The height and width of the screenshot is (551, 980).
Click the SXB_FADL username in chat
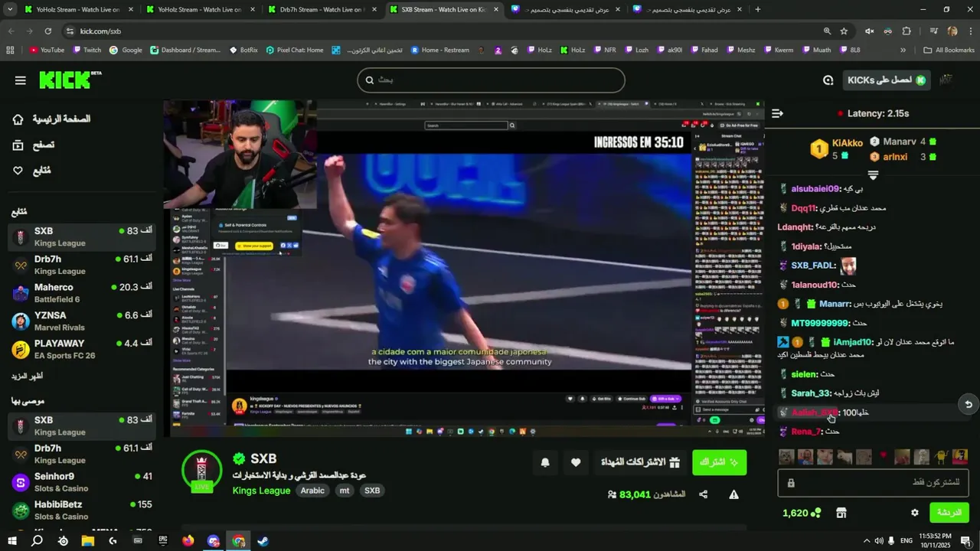[813, 266]
